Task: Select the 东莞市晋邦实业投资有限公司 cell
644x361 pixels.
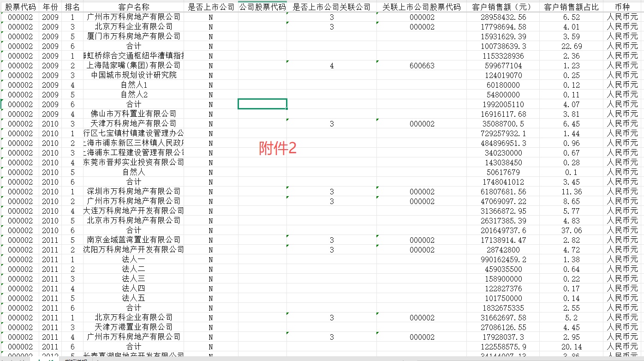Action: coord(134,162)
